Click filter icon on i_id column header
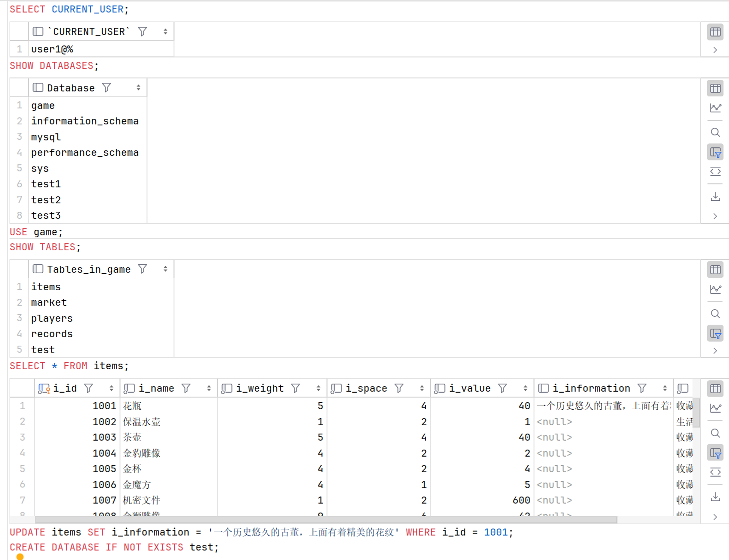Image resolution: width=729 pixels, height=560 pixels. point(88,388)
